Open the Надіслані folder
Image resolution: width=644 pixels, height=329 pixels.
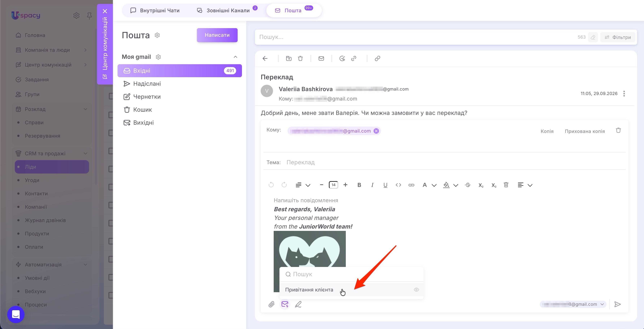click(x=180, y=84)
